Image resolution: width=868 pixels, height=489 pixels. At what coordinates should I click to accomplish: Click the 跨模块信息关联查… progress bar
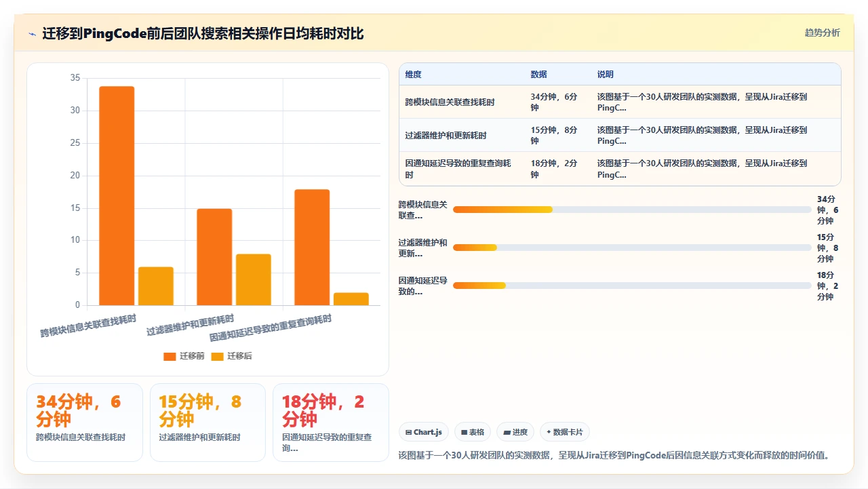[x=632, y=210]
